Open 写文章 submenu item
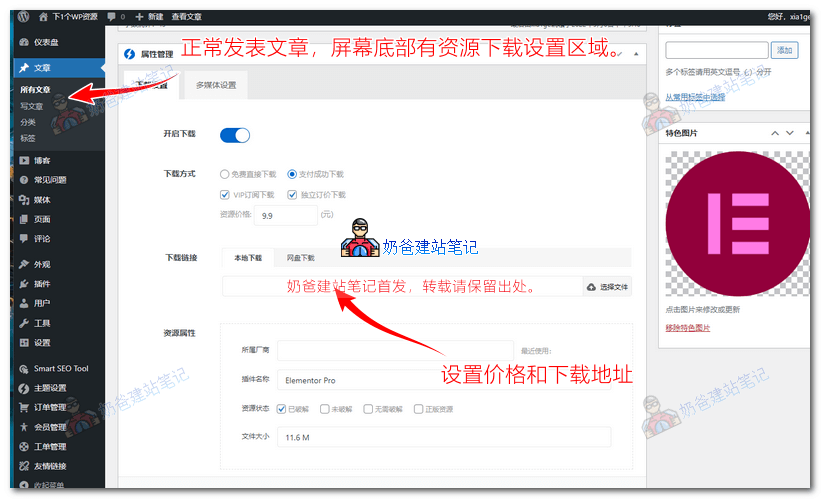Image resolution: width=821 pixels, height=499 pixels. (x=31, y=106)
